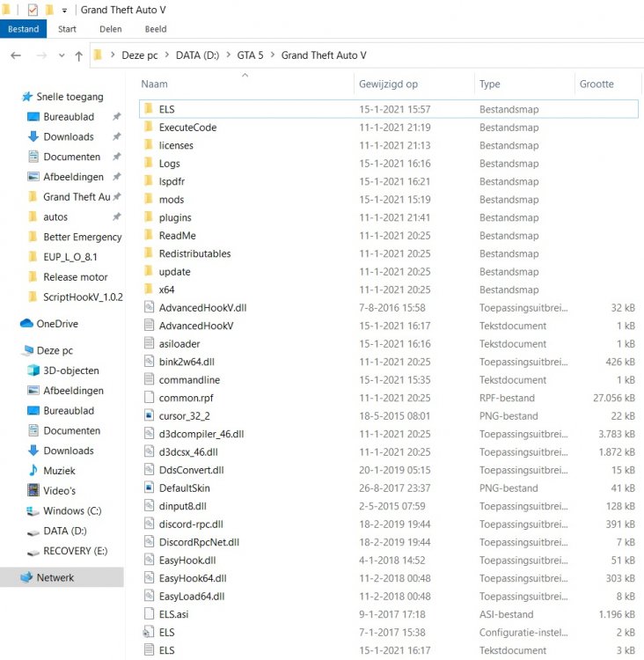Viewport: 644px width, 660px height.
Task: Select the asiloader text document icon
Action: click(x=149, y=343)
